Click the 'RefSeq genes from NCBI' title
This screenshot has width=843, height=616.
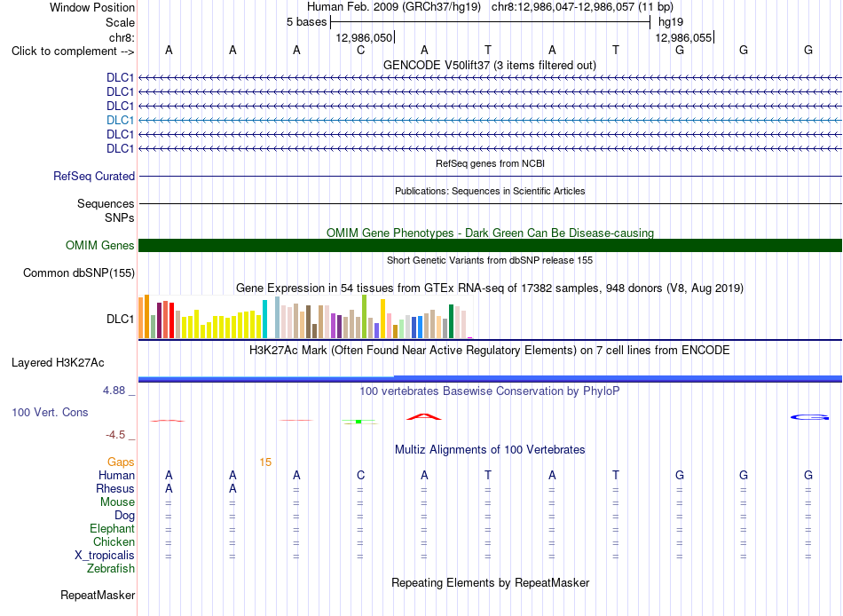click(490, 163)
